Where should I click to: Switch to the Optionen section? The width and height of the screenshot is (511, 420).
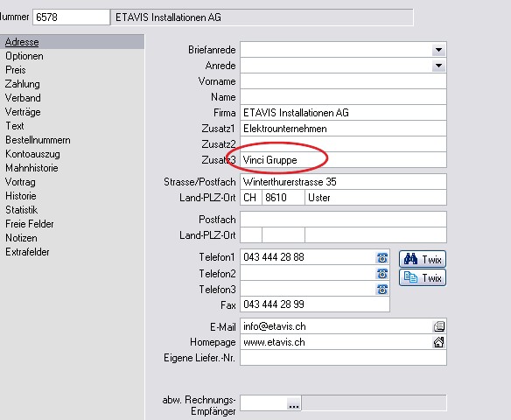[24, 56]
